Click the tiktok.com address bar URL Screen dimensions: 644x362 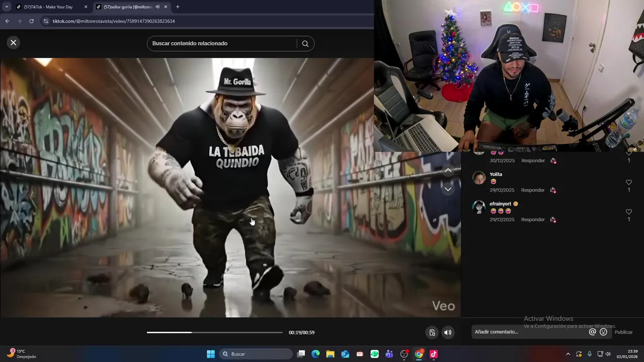coord(114,21)
